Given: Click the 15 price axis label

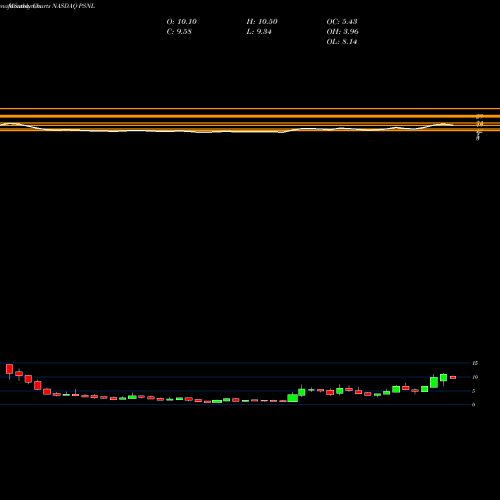Looking at the screenshot, I should pos(475,363).
